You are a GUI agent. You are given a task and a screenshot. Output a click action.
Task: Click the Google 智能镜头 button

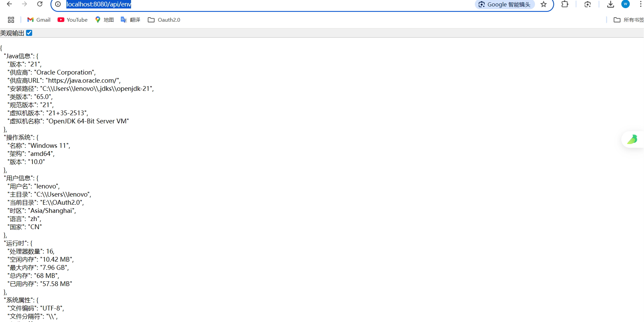[x=505, y=4]
